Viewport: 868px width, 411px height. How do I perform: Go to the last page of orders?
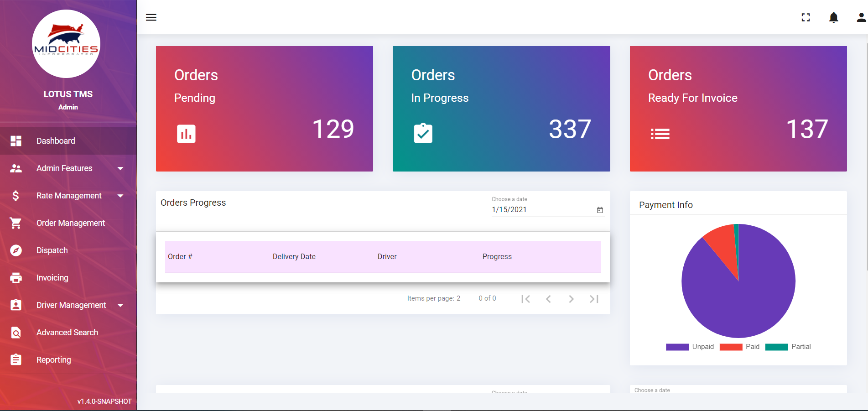593,299
